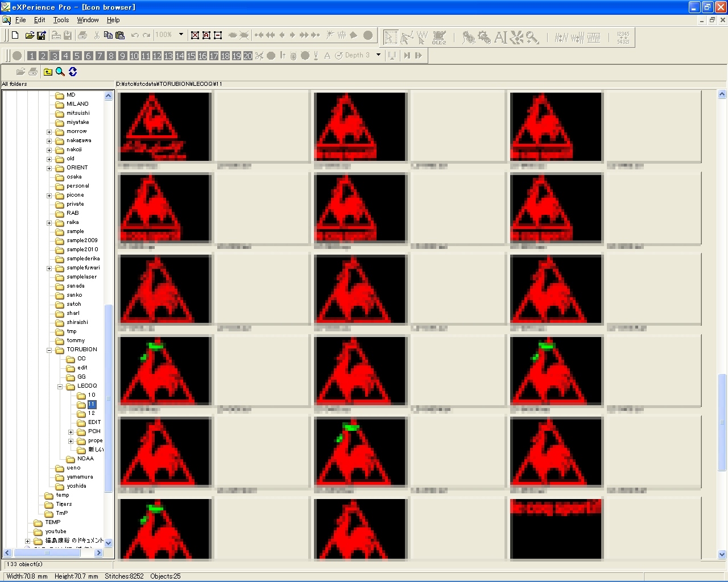
Task: Select folder 12 under LECOQ
Action: click(x=92, y=413)
